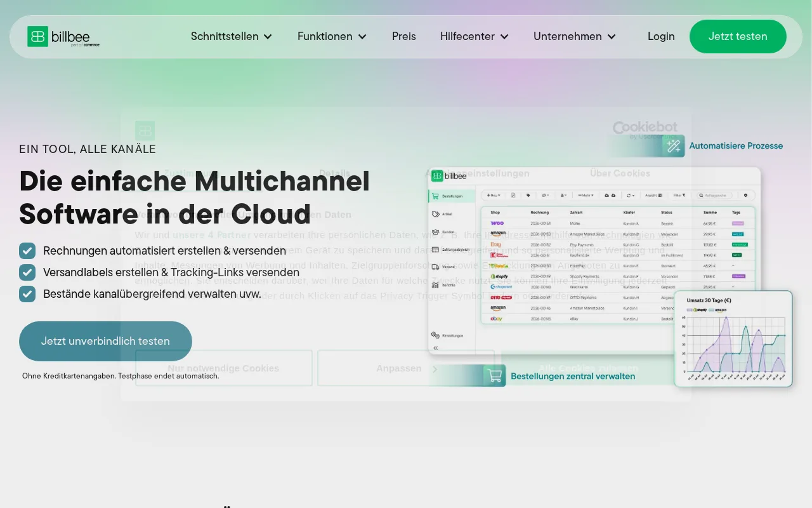Click the Login link
The width and height of the screenshot is (812, 508).
click(661, 36)
